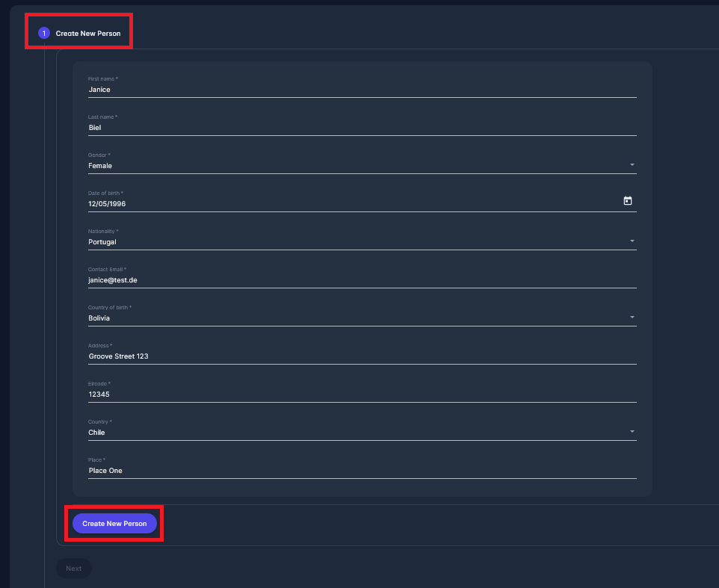Open the Country dropdown arrow next to Chile
The height and width of the screenshot is (588, 719).
[x=632, y=432]
